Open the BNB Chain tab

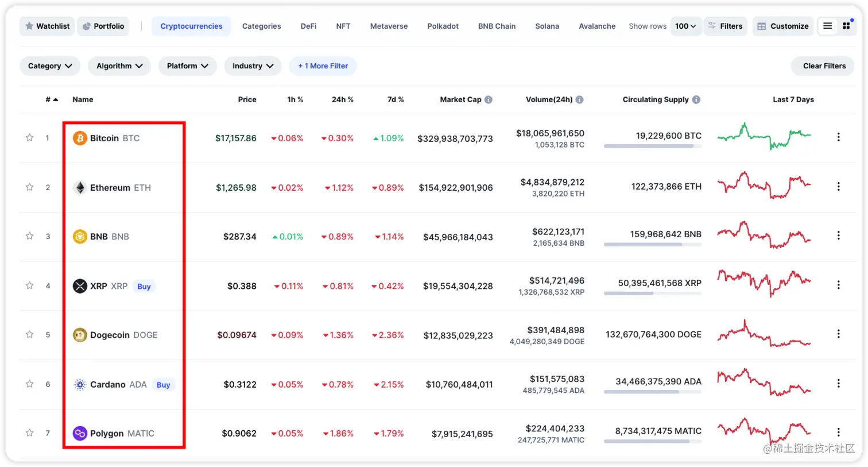497,26
